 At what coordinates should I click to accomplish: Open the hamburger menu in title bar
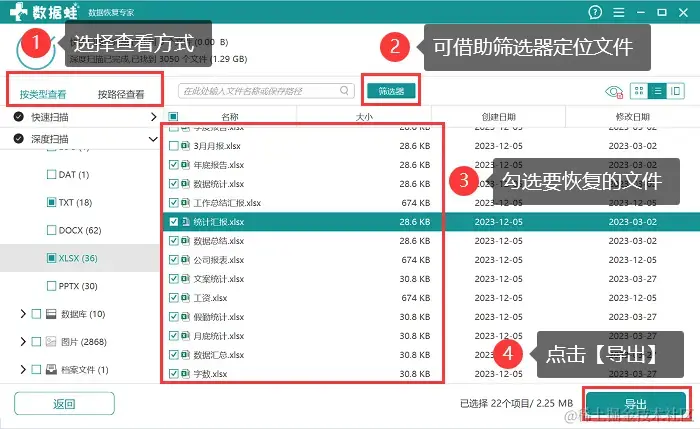coord(619,12)
